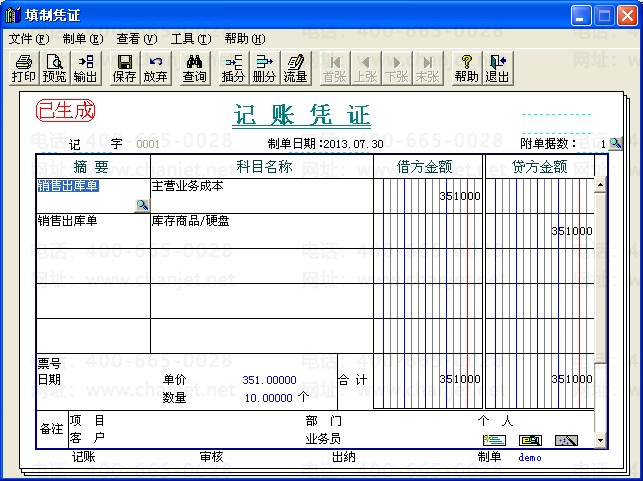Image resolution: width=643 pixels, height=481 pixels.
Task: Open the 工具 menu
Action: [190, 39]
